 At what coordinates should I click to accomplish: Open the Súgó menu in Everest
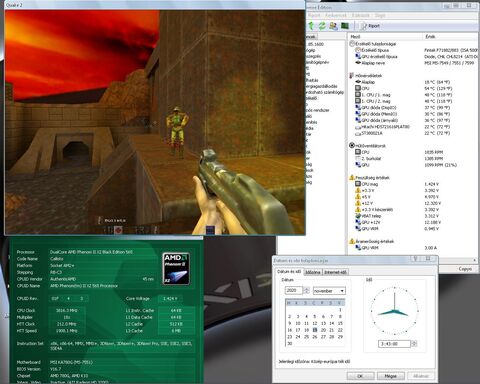coord(380,15)
